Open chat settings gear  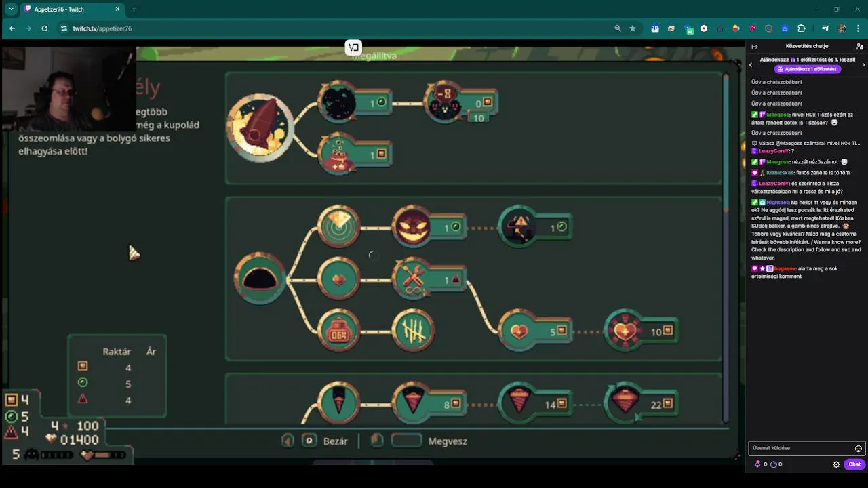tap(836, 464)
